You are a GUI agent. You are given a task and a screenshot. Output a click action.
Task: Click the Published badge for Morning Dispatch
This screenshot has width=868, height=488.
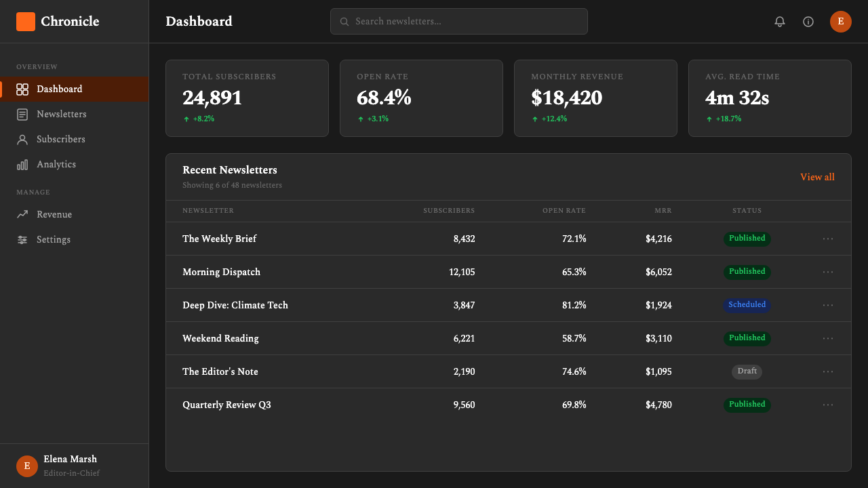tap(747, 272)
